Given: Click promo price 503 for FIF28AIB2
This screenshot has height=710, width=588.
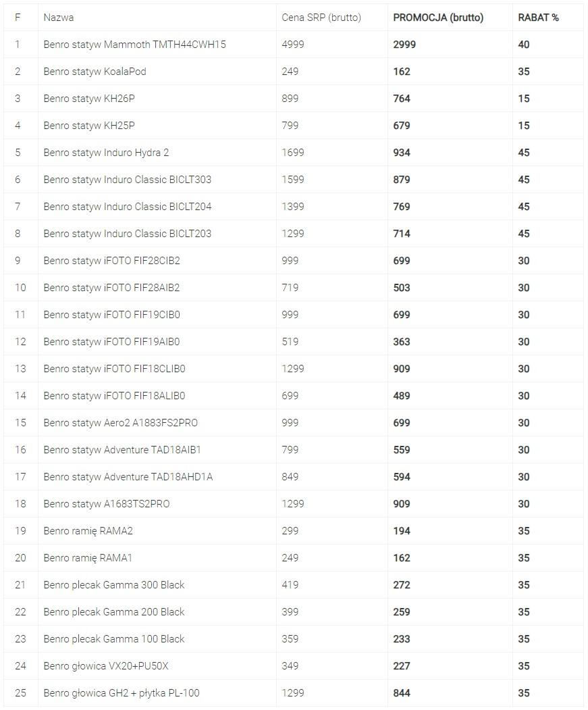Looking at the screenshot, I should (x=402, y=288).
